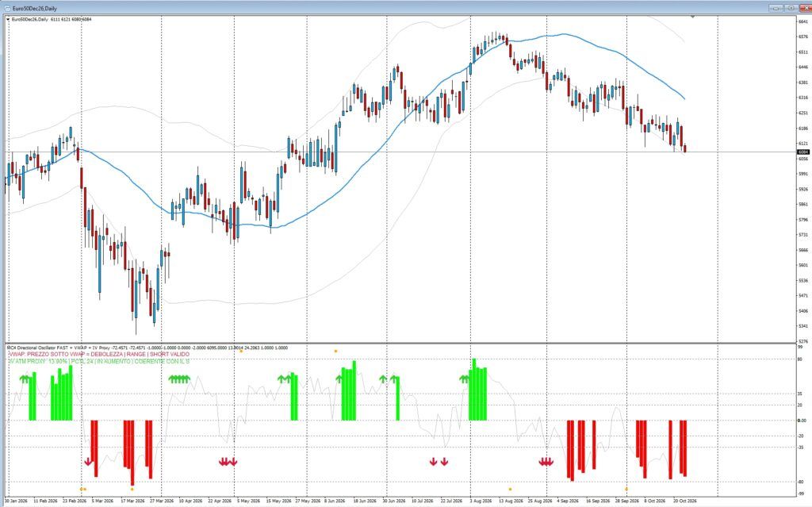Restore the Euro50Dec26 chart window size
The width and height of the screenshot is (812, 507).
point(791,8)
